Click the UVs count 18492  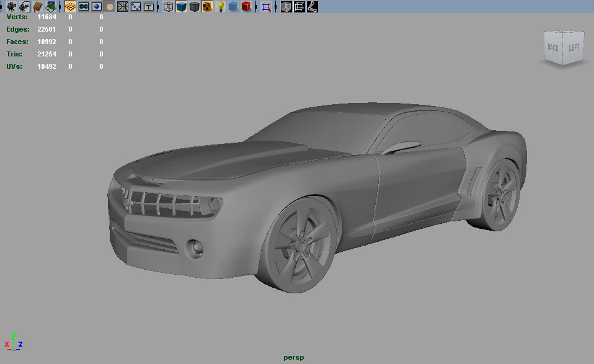pos(47,66)
